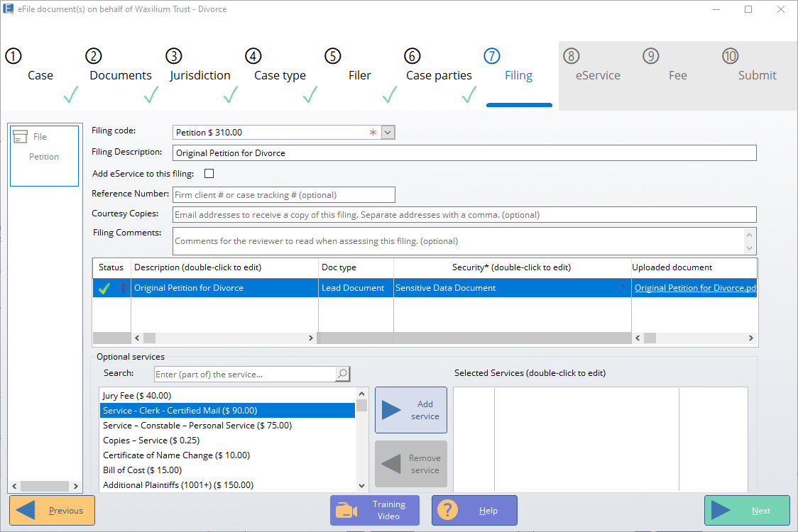Click the Reference Number input field
The image size is (798, 532).
[283, 195]
